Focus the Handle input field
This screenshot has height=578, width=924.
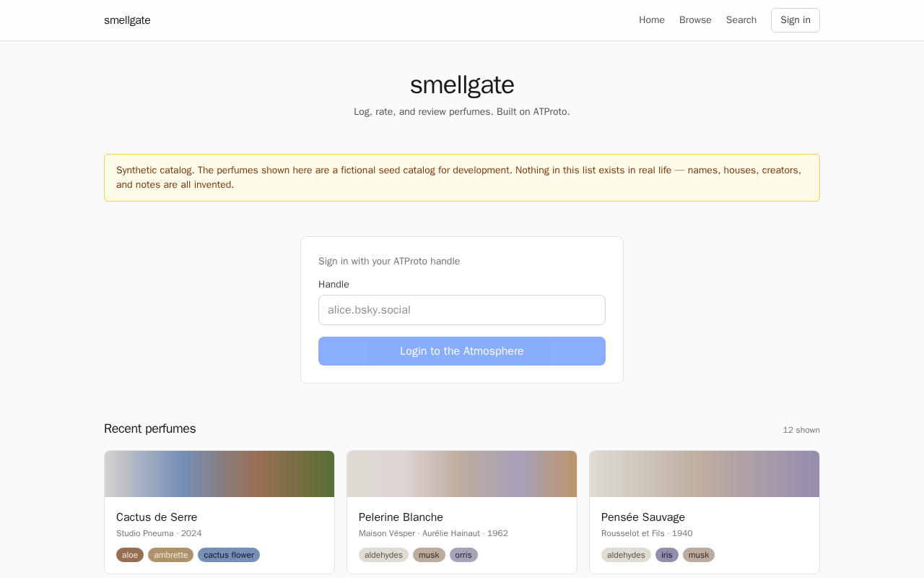pyautogui.click(x=462, y=310)
